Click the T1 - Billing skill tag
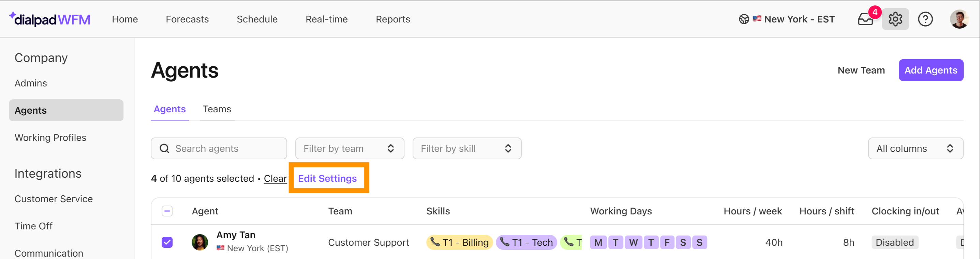The image size is (980, 259). 460,242
